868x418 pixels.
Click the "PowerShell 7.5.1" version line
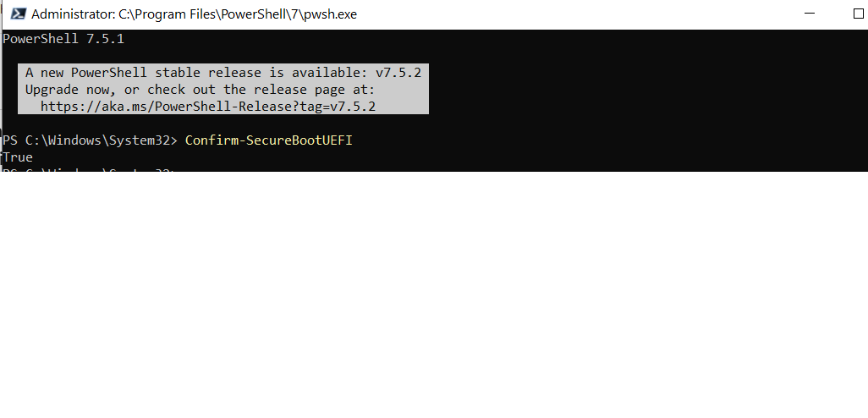pyautogui.click(x=63, y=39)
